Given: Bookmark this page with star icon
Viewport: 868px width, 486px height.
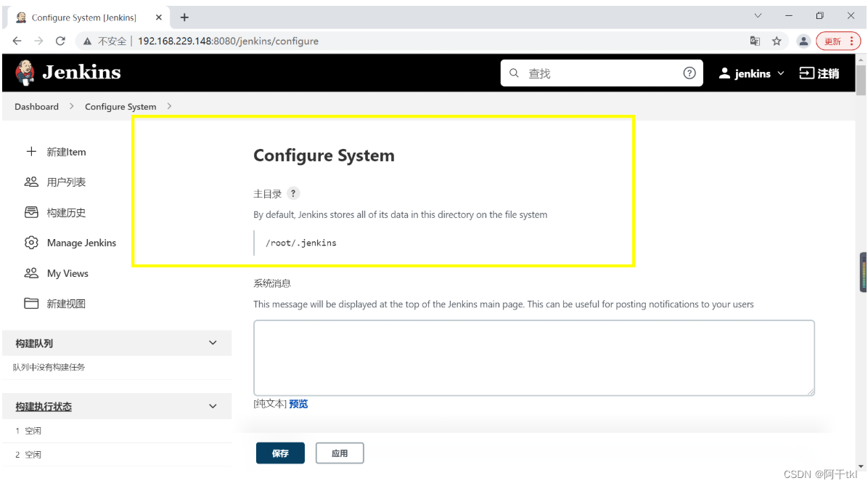Looking at the screenshot, I should [777, 41].
